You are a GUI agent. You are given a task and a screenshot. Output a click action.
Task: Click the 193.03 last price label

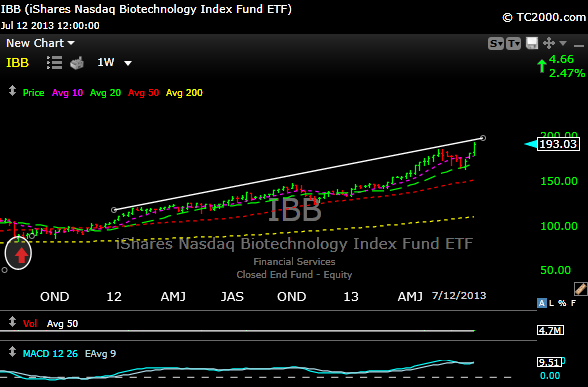tap(558, 144)
